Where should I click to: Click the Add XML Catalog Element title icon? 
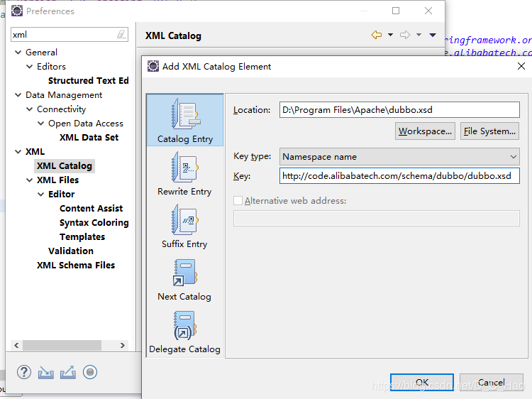tap(153, 66)
